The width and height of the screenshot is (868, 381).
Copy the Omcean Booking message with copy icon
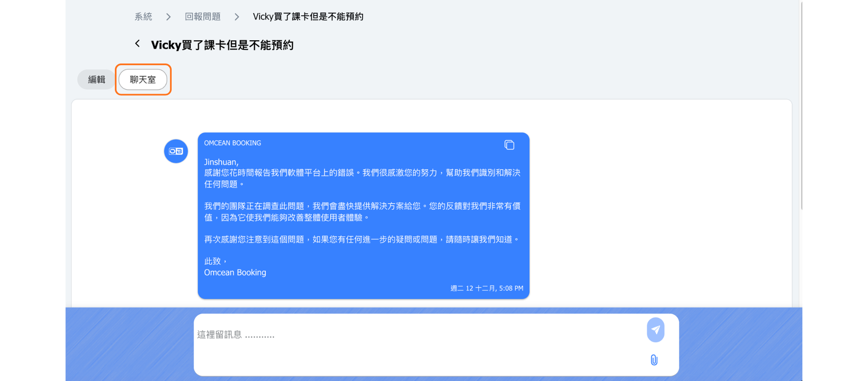509,145
